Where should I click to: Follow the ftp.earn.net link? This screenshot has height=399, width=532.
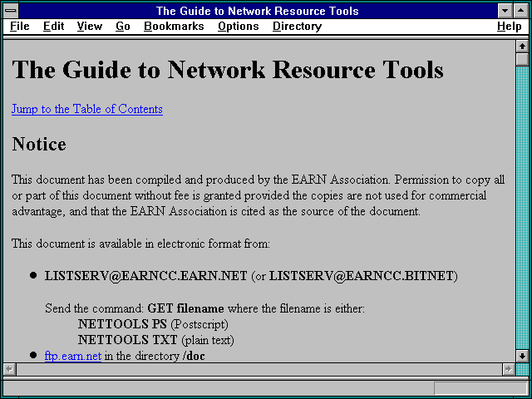pos(73,356)
